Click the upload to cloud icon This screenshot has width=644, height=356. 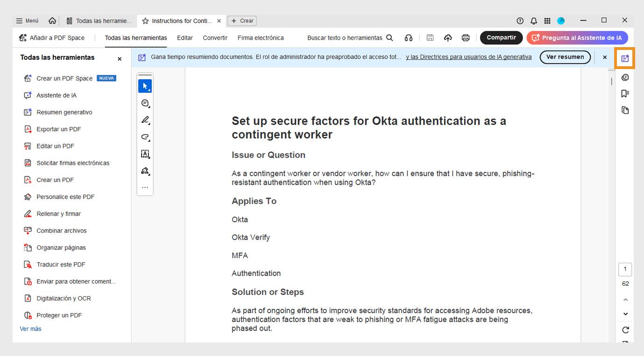point(448,38)
